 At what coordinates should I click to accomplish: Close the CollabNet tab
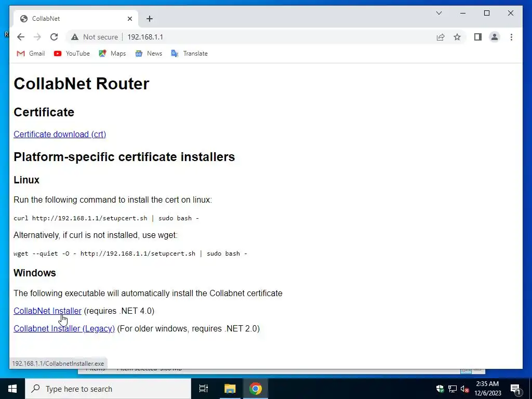(x=129, y=19)
